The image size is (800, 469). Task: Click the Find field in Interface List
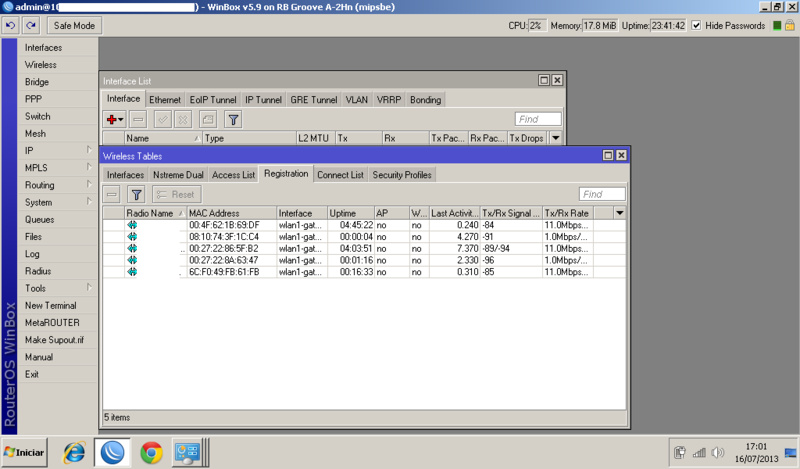click(538, 119)
